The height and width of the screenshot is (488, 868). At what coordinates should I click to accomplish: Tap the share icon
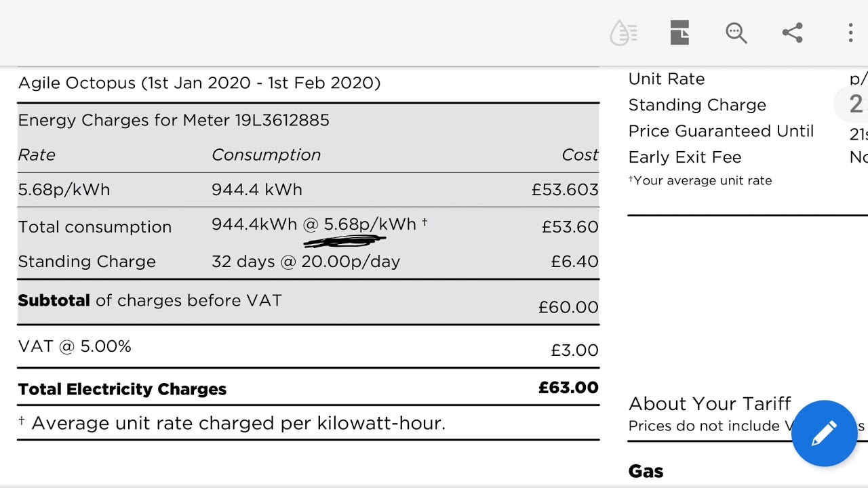tap(792, 33)
